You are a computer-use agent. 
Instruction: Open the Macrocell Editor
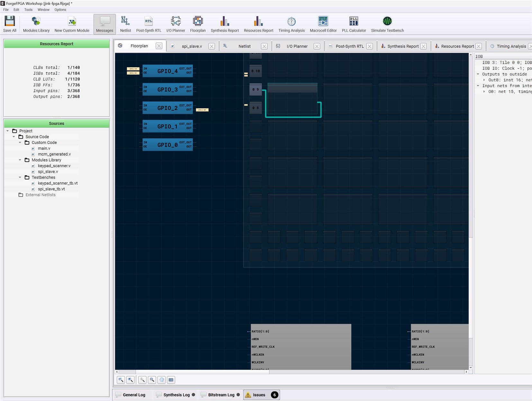tap(323, 24)
